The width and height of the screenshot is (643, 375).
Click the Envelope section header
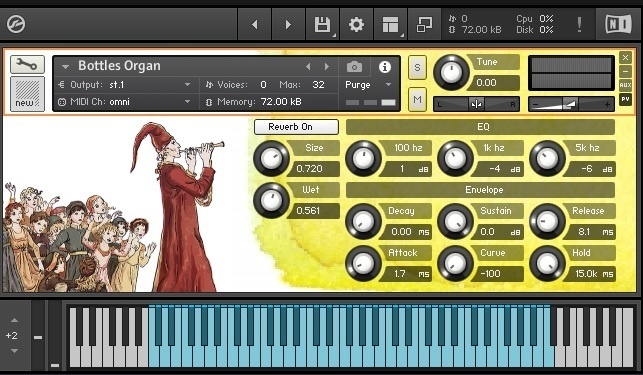(480, 190)
